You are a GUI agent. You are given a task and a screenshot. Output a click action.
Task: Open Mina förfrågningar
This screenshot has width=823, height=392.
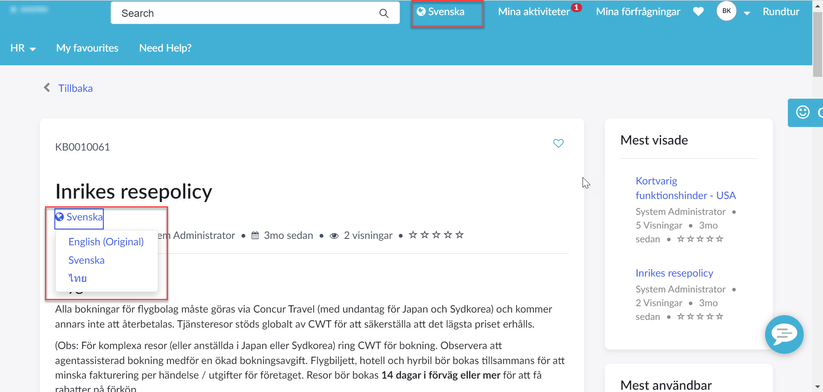click(638, 12)
